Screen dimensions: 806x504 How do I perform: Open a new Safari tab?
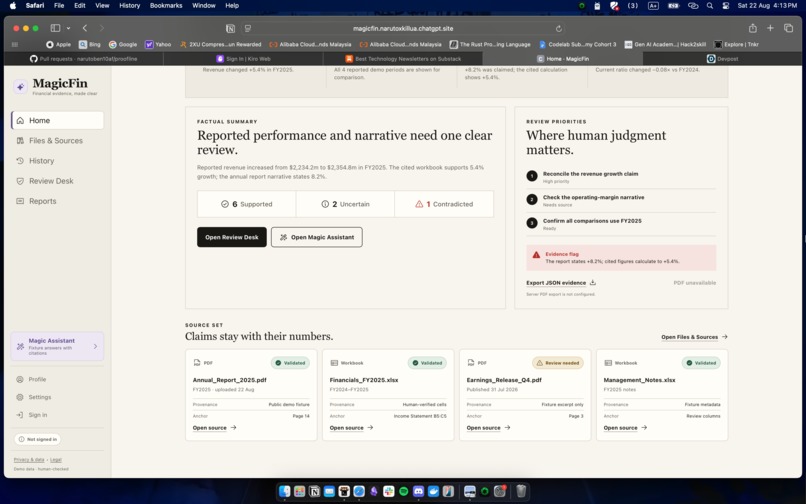point(770,28)
